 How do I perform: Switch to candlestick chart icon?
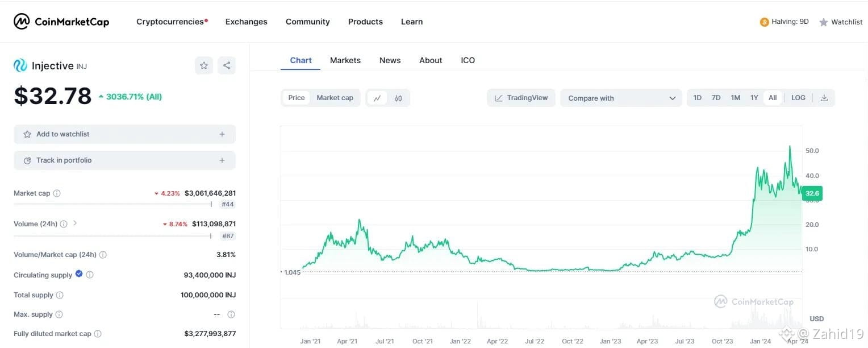click(398, 98)
